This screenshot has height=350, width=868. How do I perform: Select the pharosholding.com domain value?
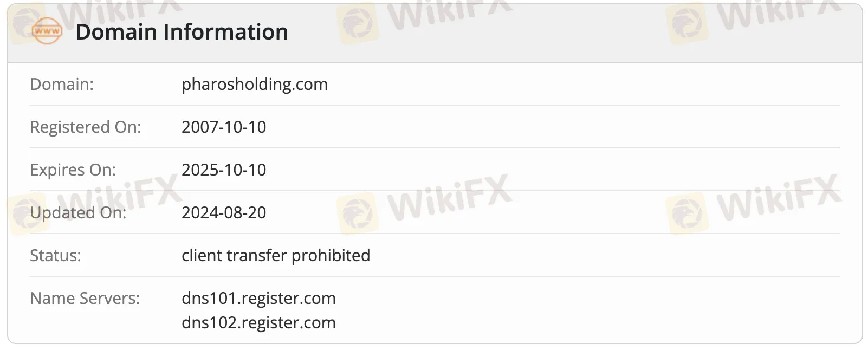[x=254, y=85]
